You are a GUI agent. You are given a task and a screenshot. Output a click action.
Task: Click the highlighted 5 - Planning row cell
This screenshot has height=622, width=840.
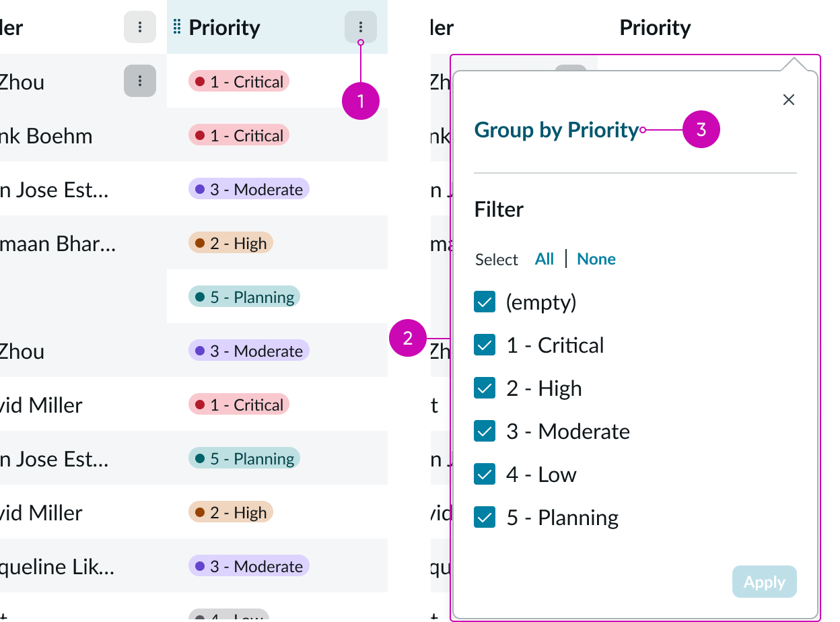(244, 296)
